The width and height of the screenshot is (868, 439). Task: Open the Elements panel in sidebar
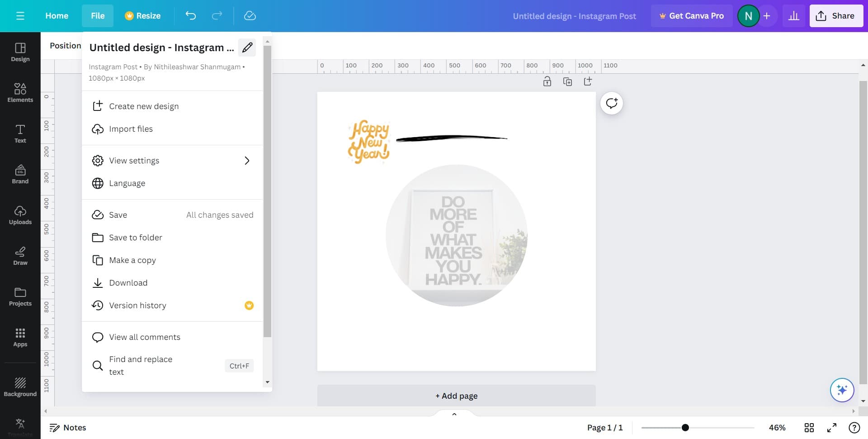click(x=20, y=92)
